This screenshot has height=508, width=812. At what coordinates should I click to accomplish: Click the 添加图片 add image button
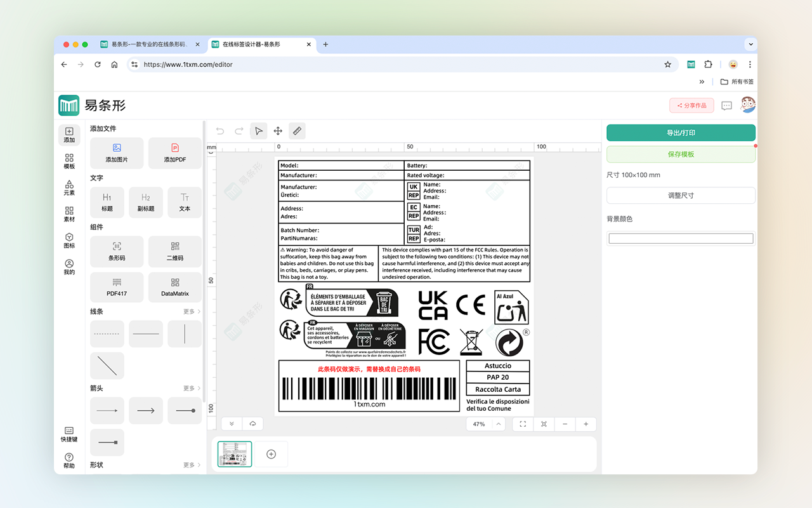[117, 152]
